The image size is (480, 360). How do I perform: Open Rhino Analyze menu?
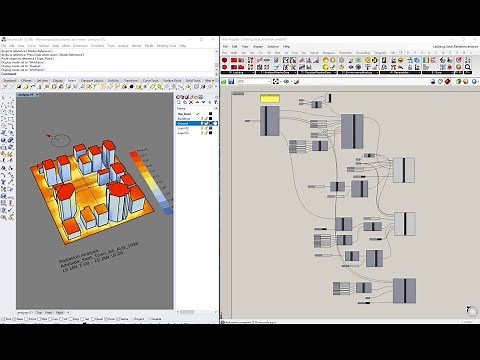[x=123, y=46]
